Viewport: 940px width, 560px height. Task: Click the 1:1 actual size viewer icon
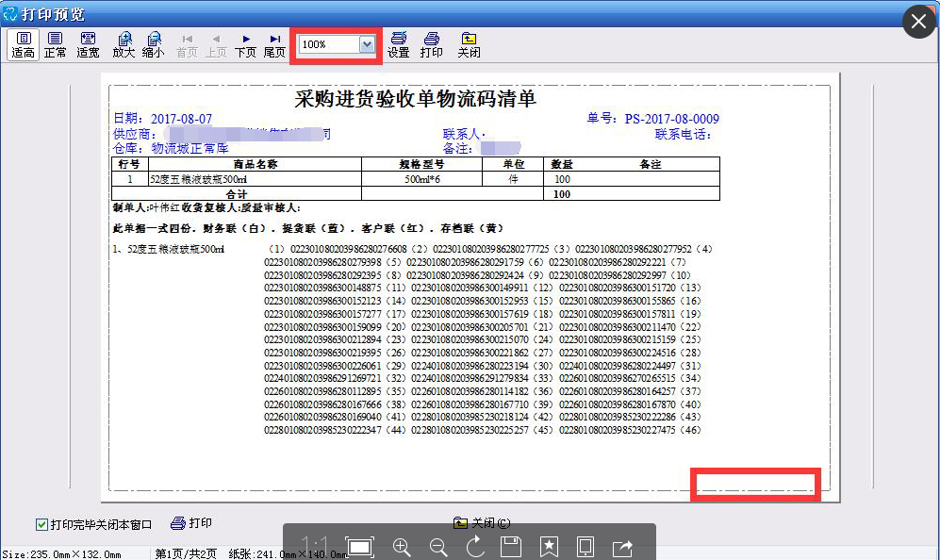coord(314,546)
